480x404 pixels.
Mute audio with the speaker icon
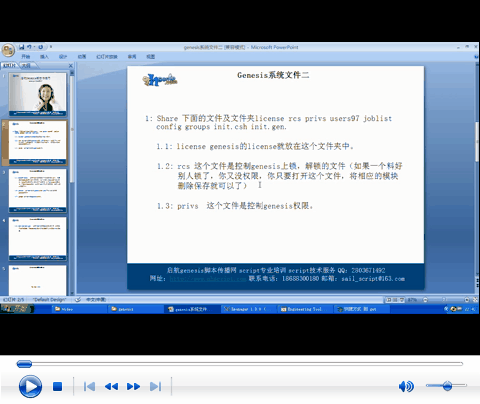pyautogui.click(x=406, y=386)
